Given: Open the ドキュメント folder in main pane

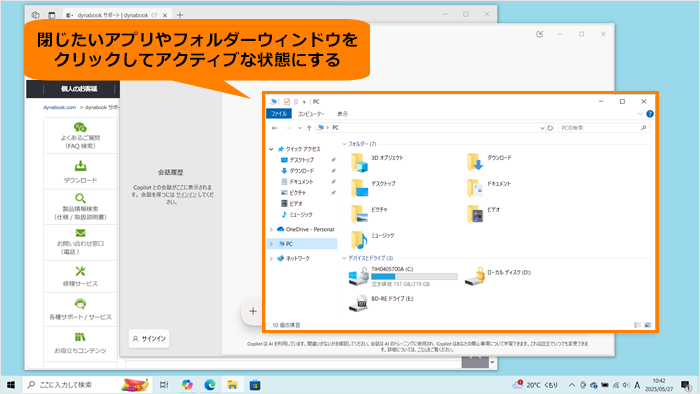Looking at the screenshot, I should coord(489,188).
